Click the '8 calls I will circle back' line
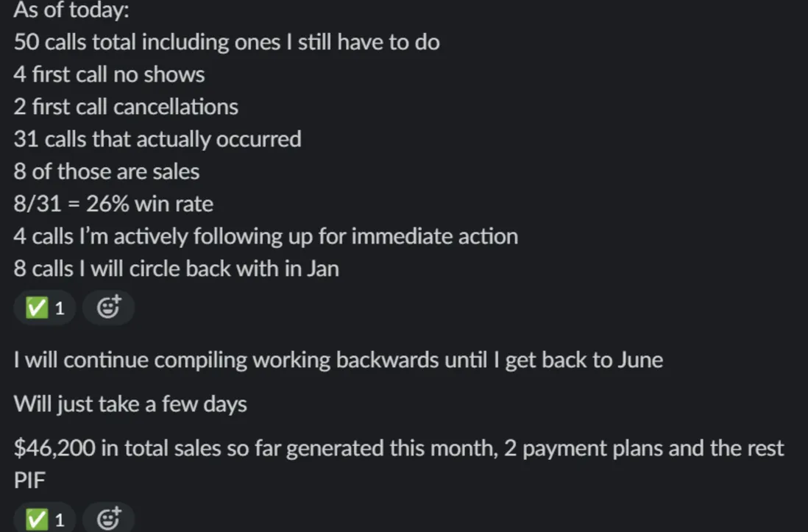 [176, 269]
